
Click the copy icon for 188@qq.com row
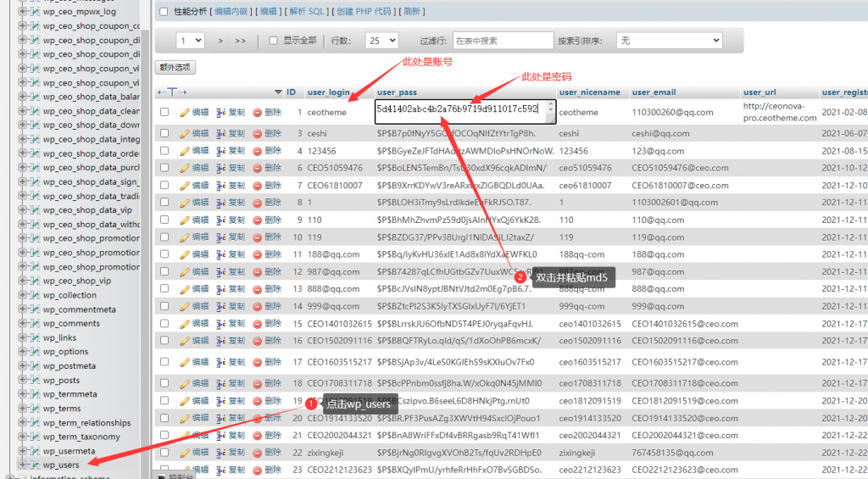pyautogui.click(x=221, y=253)
